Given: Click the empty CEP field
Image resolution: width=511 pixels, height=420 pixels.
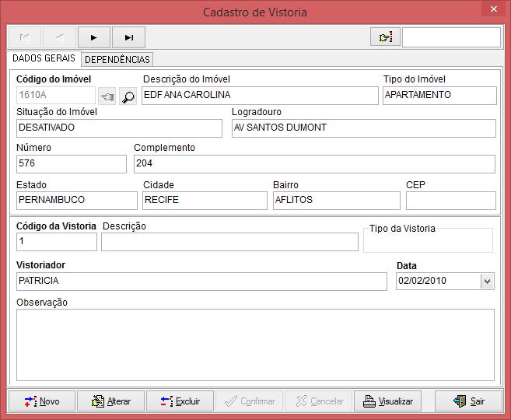Looking at the screenshot, I should click(x=450, y=200).
